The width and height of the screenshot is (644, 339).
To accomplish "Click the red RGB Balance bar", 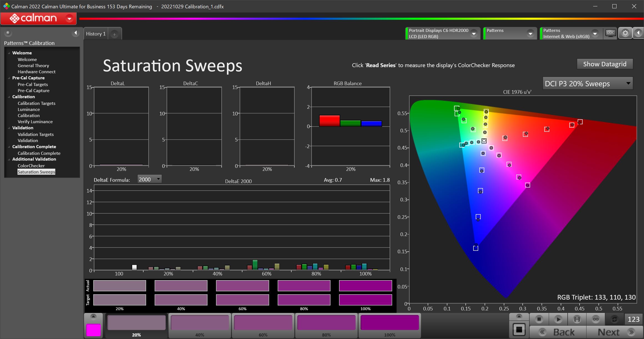I will click(x=330, y=121).
